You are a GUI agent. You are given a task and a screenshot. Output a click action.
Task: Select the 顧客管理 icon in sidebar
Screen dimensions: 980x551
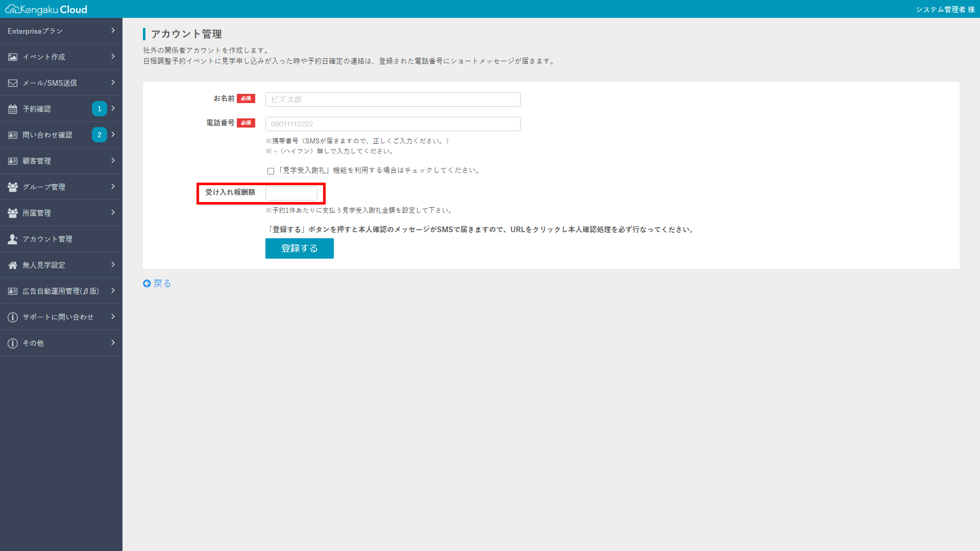pyautogui.click(x=12, y=161)
